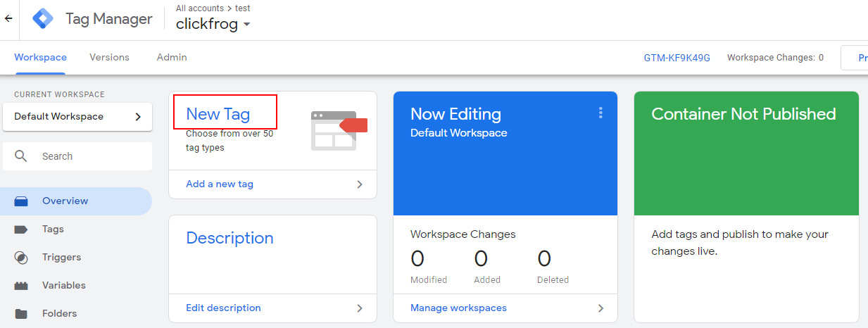Click chevron next to Manage workspaces
The image size is (868, 328).
point(600,308)
